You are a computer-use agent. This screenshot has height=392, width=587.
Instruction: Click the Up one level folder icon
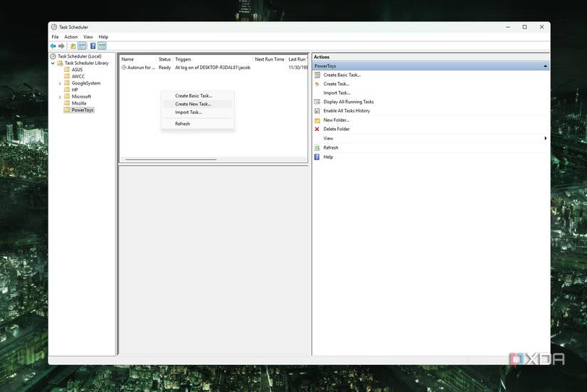73,46
